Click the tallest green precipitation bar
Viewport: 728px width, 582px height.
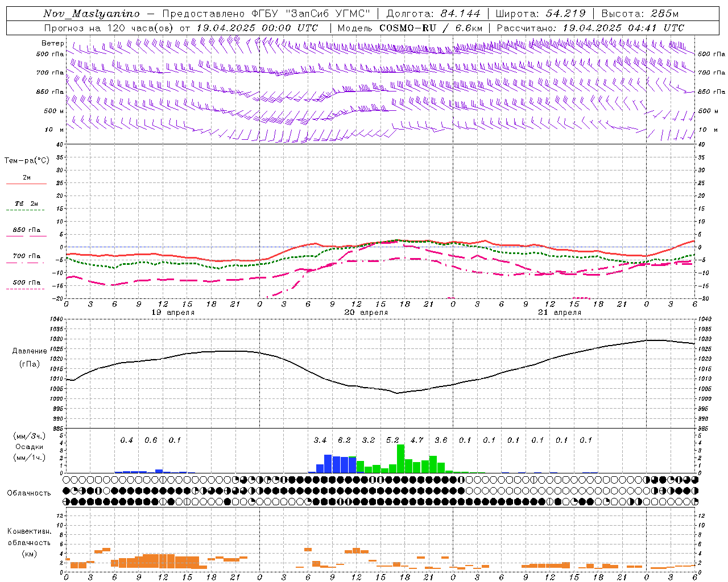point(401,459)
